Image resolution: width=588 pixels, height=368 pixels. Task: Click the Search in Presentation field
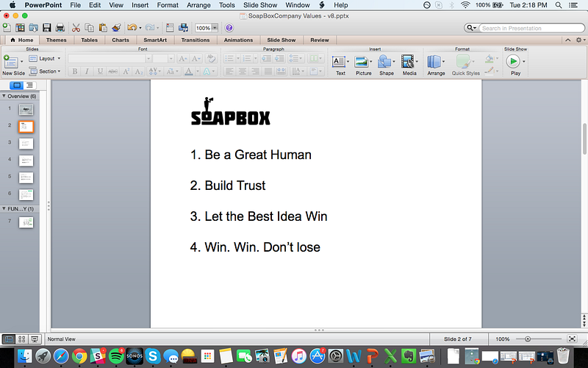[x=531, y=28]
